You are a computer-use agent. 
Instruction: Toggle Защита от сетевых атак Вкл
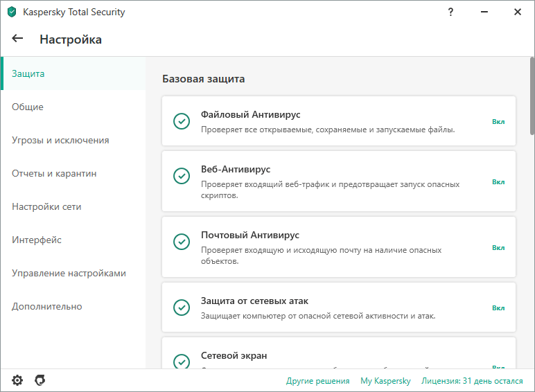point(498,308)
